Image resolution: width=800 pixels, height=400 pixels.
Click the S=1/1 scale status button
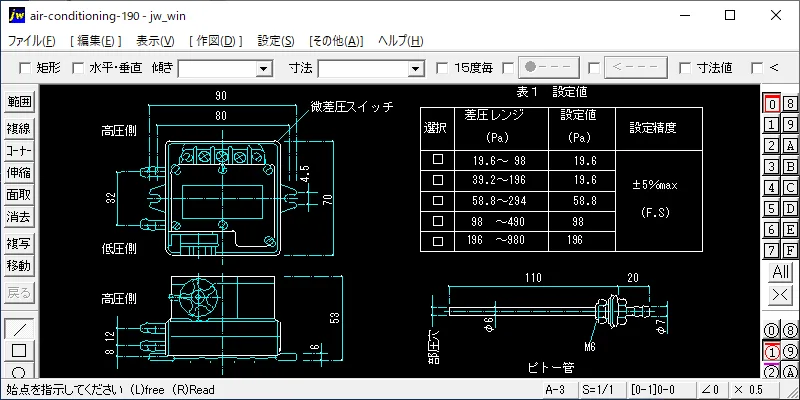click(601, 390)
